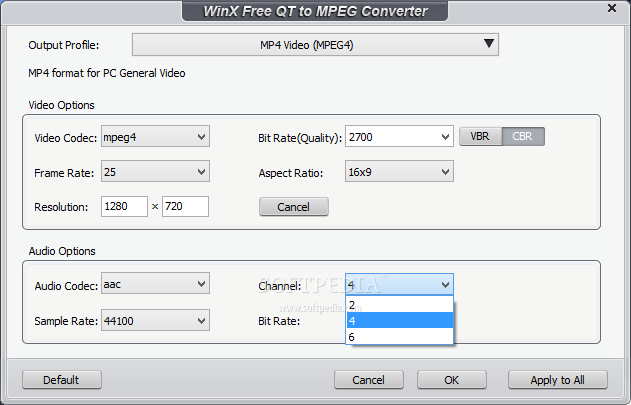Click the resolution height field
The image size is (631, 405).
pyautogui.click(x=185, y=207)
